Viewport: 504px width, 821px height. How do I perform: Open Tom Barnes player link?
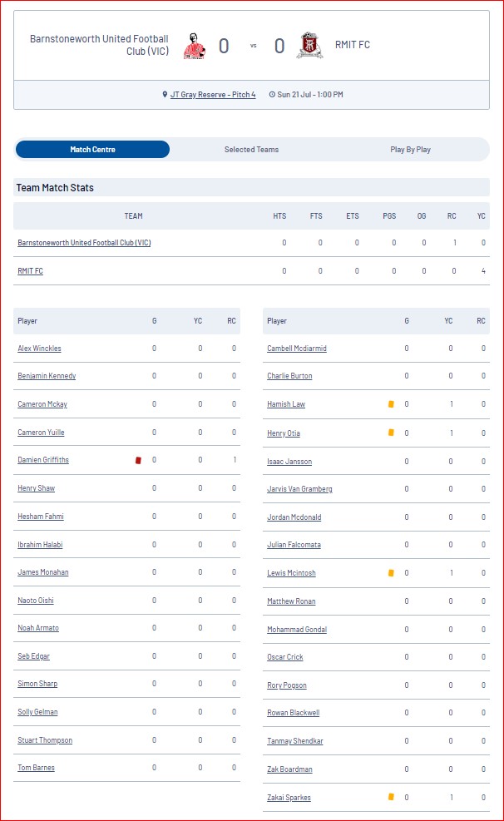point(36,768)
